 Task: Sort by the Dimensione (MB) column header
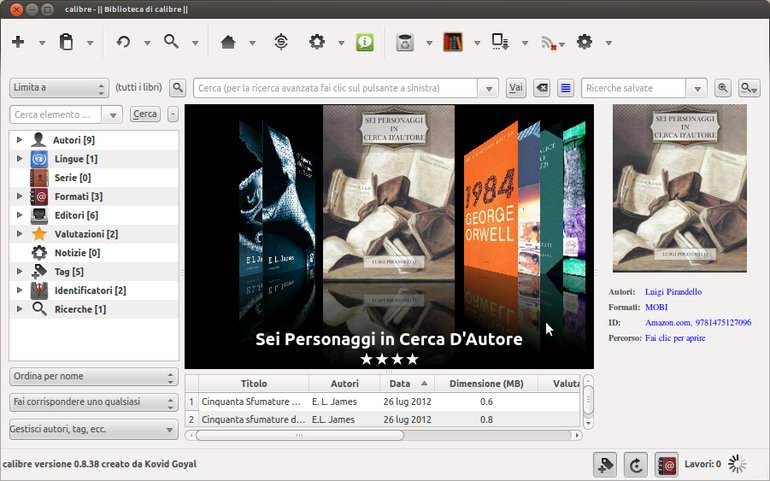click(486, 384)
